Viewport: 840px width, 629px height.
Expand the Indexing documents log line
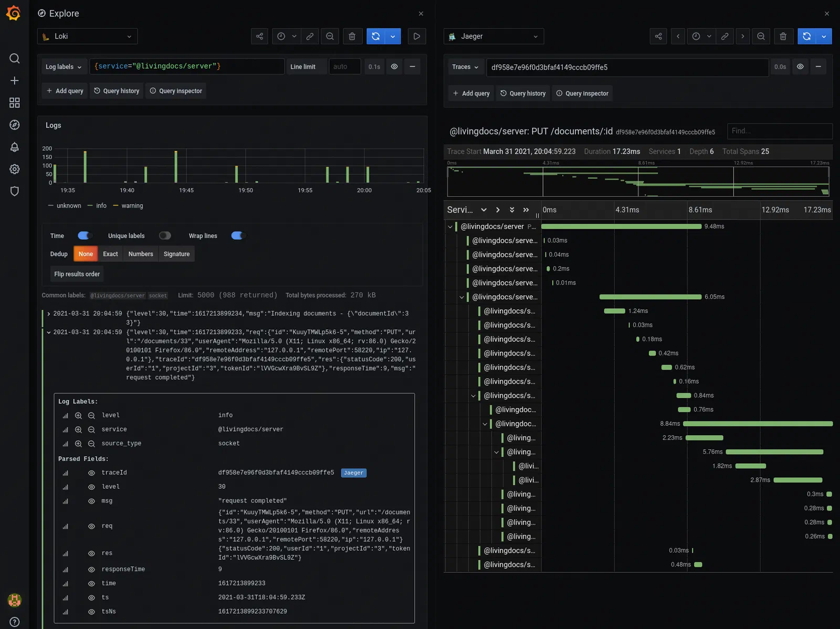tap(48, 314)
